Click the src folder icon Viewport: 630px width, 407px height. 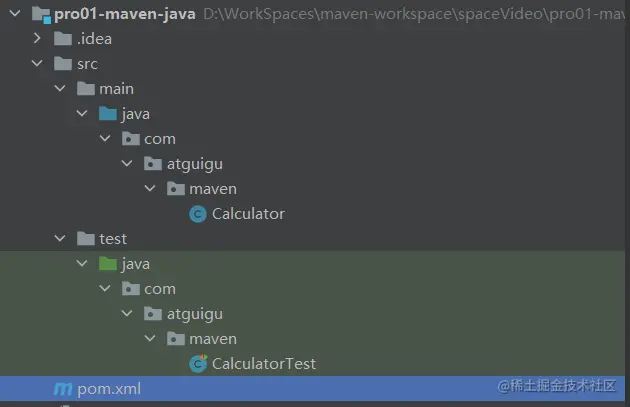[63, 64]
